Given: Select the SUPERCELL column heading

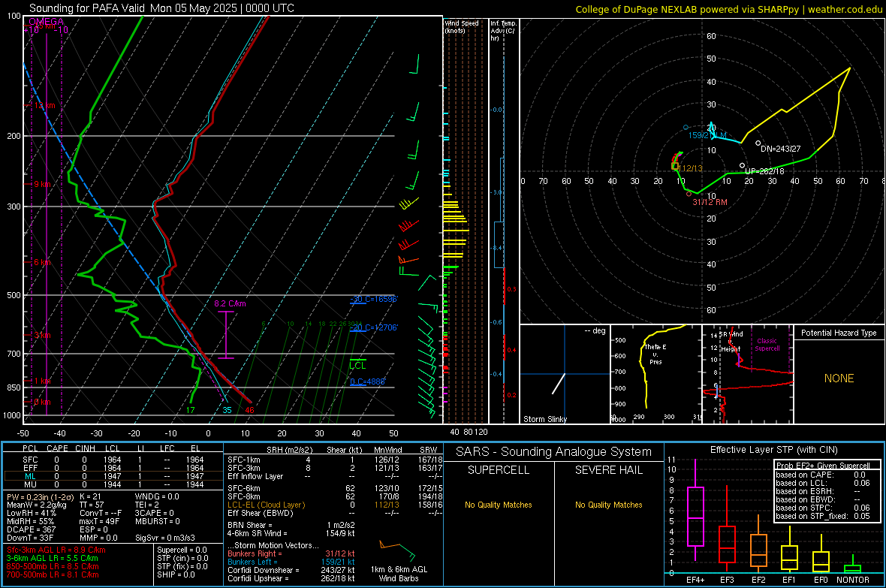Looking at the screenshot, I should pyautogui.click(x=499, y=470).
